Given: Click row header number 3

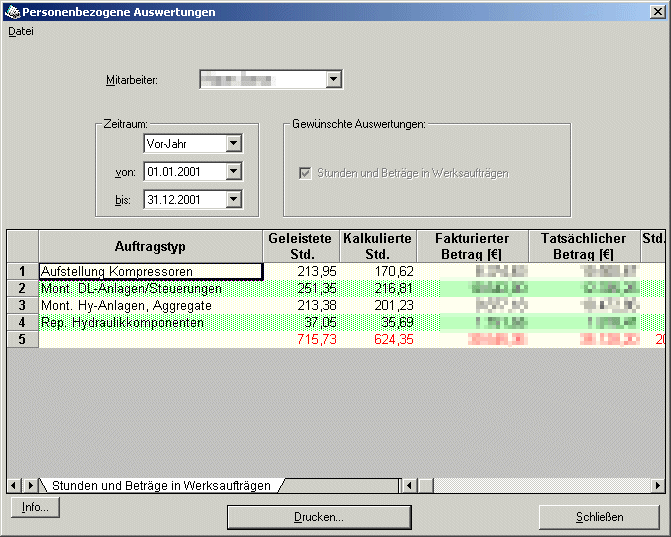Looking at the screenshot, I should point(22,305).
